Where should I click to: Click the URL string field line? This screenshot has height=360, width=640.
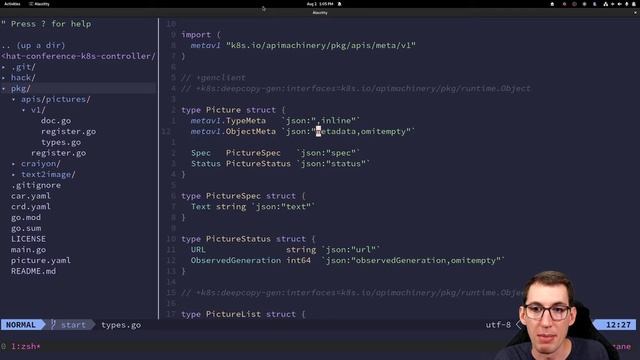pos(286,249)
